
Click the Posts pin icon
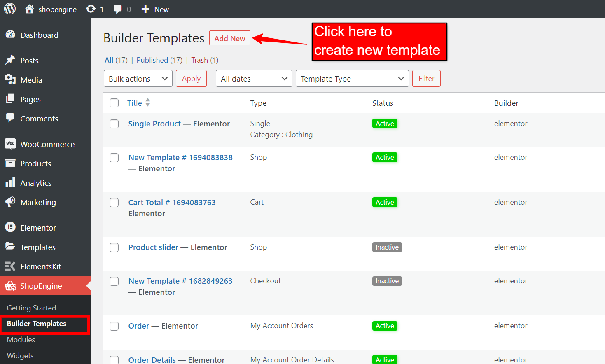tap(10, 60)
